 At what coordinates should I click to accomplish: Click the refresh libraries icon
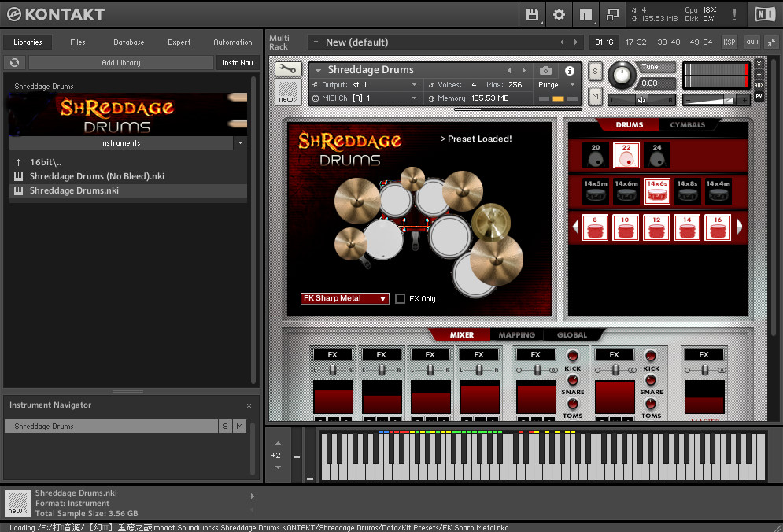[14, 62]
